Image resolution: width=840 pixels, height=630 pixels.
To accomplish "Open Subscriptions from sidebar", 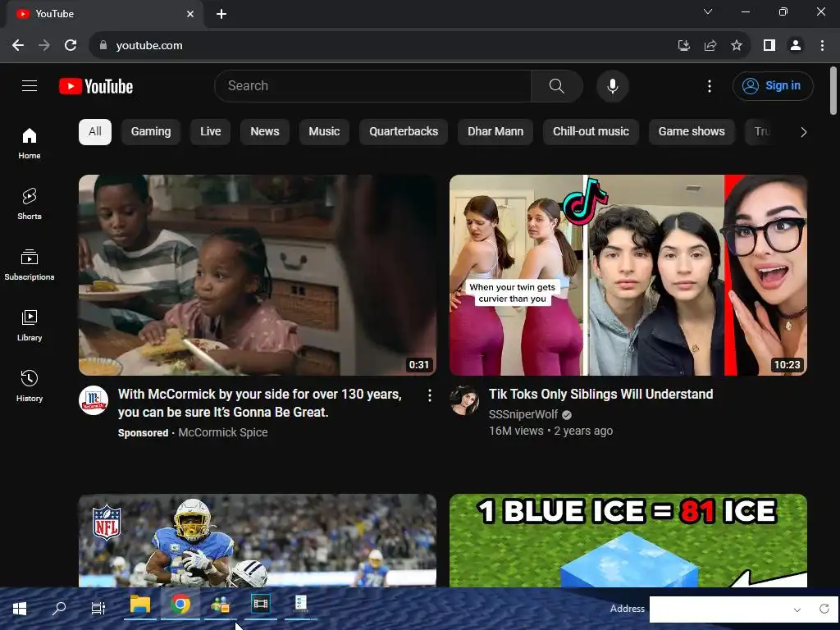I will point(30,265).
